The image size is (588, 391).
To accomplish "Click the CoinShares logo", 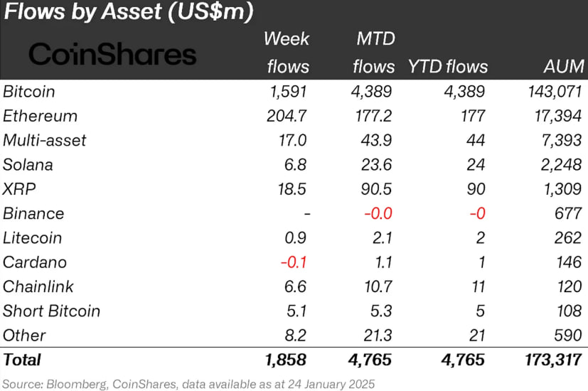I will click(112, 54).
